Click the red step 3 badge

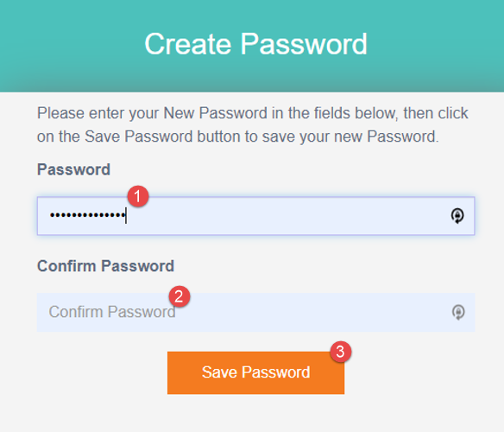coord(341,352)
